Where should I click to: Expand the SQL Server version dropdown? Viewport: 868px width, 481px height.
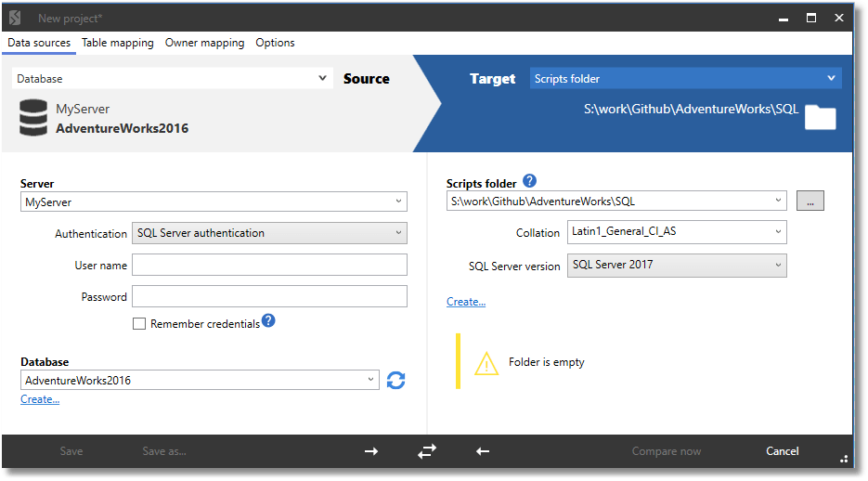coord(677,266)
